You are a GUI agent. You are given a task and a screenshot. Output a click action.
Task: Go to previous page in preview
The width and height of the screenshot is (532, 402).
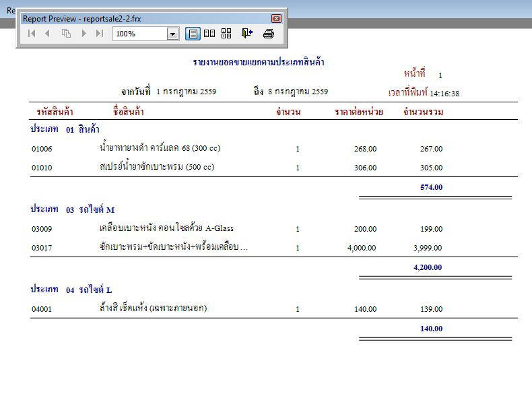point(48,33)
